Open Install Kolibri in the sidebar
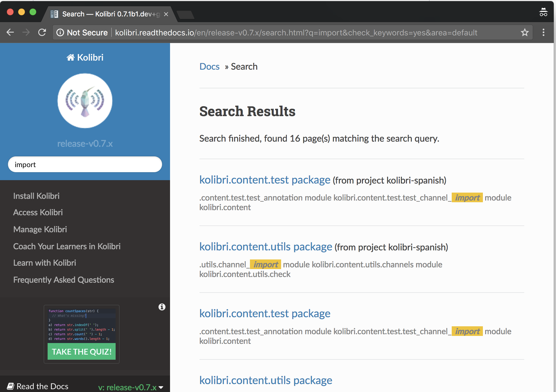 click(36, 196)
